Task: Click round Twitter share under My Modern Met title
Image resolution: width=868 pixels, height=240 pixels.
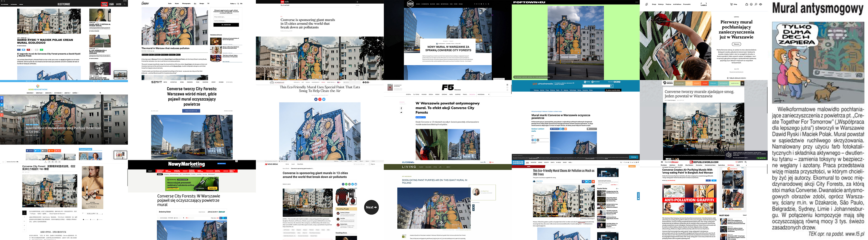Action: [324, 99]
